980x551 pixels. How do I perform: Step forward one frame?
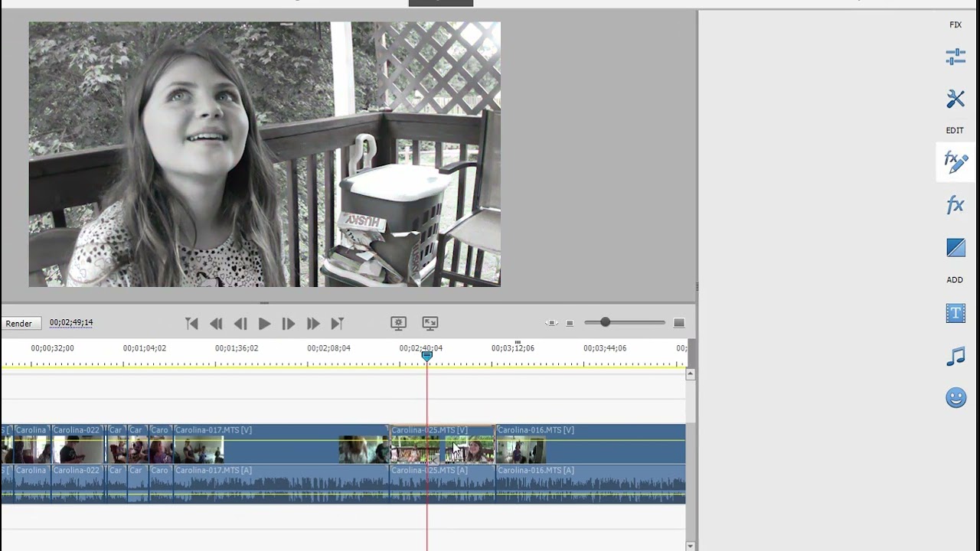click(x=289, y=324)
